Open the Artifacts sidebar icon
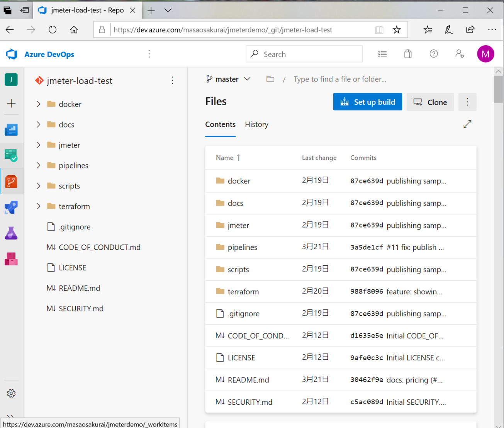The width and height of the screenshot is (504, 428). pyautogui.click(x=11, y=259)
